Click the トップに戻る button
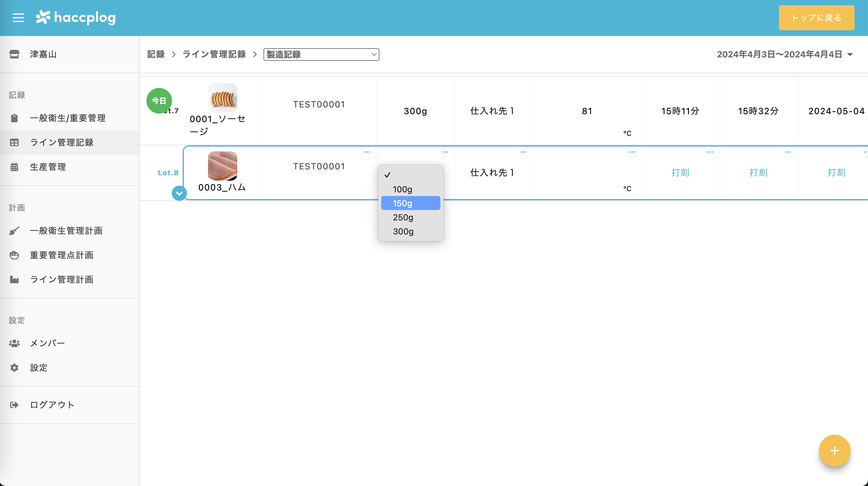 click(816, 17)
